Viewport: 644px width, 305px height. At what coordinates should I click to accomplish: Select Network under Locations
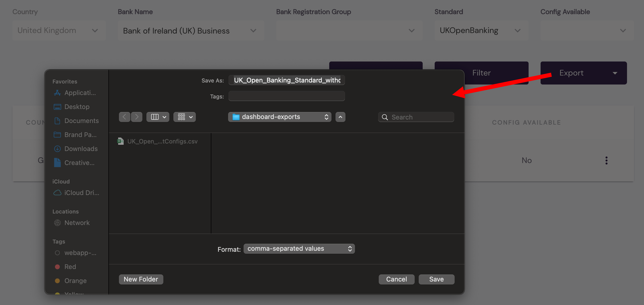[x=77, y=223]
